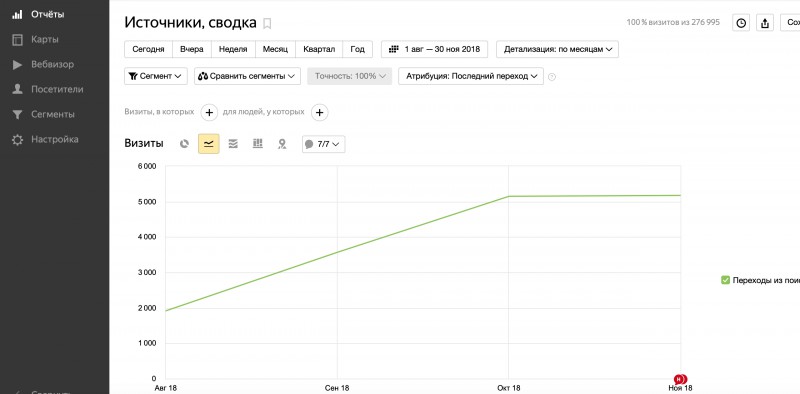Bookmark the report Источники, сводка

point(267,23)
